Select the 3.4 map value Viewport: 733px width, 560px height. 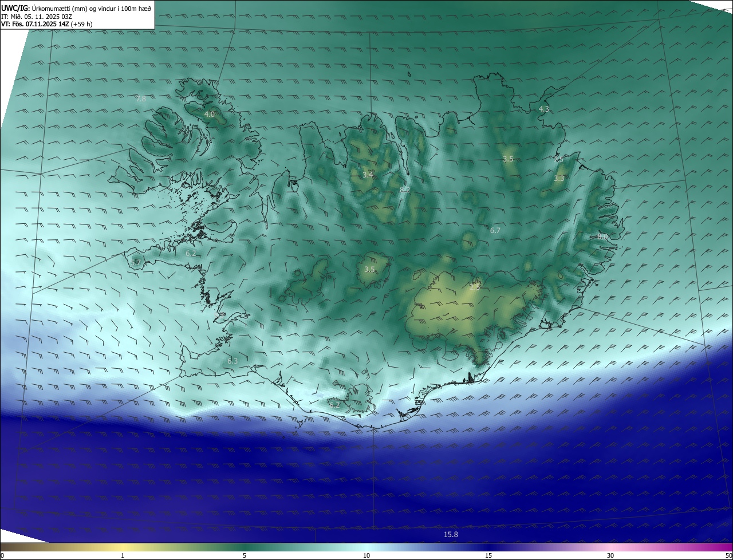point(368,175)
